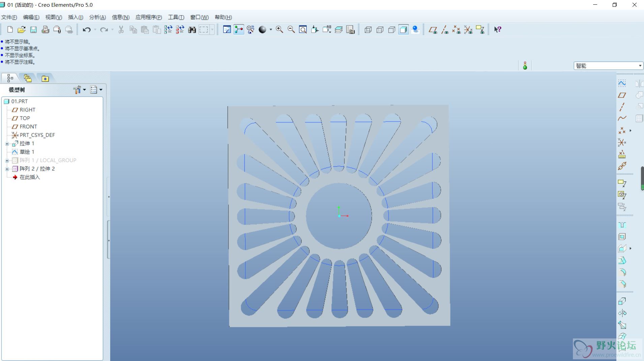Screen dimensions: 644x361
Task: Select the Extrude tool in the right toolbar
Action: point(622,301)
